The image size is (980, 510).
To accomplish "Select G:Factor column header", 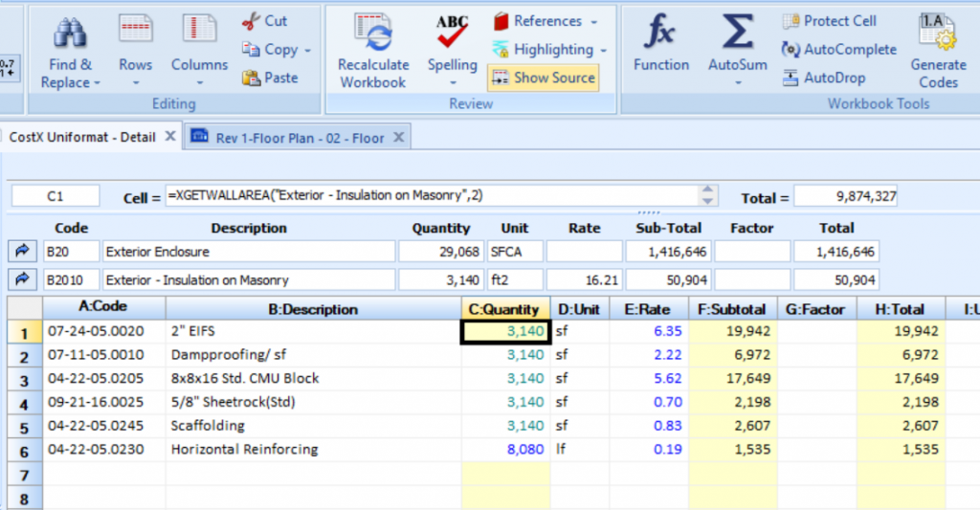I will pyautogui.click(x=816, y=309).
